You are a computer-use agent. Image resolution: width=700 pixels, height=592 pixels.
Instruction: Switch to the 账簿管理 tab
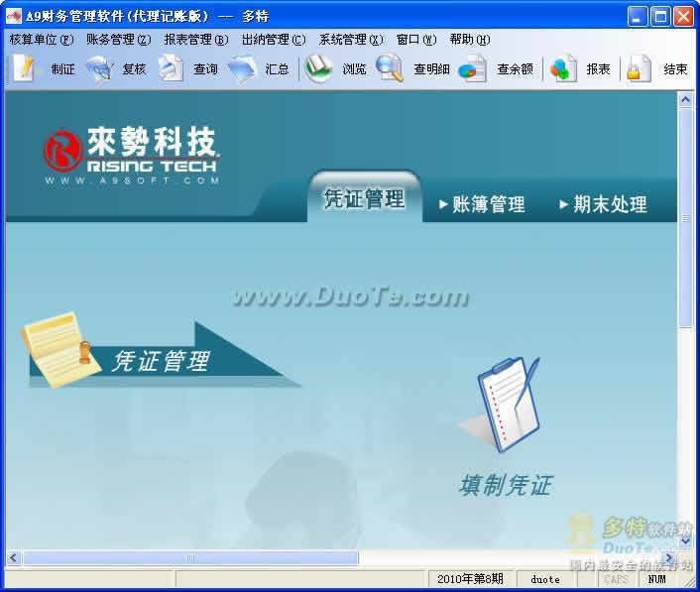482,204
